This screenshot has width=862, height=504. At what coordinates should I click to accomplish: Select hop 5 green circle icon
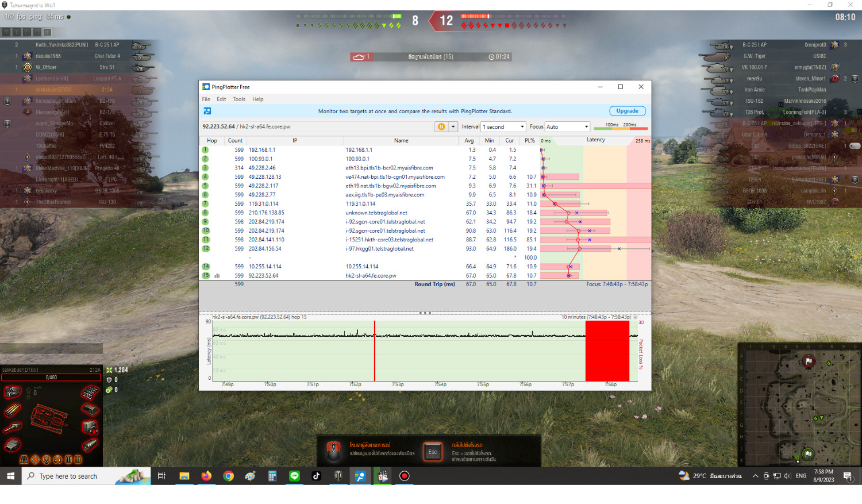(x=205, y=186)
